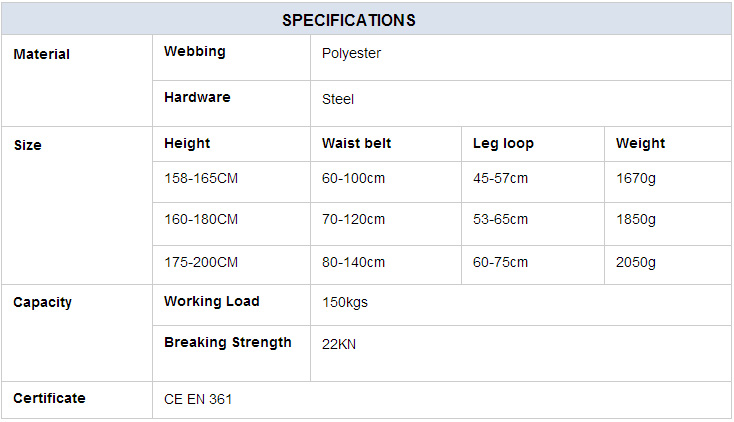Click the Waist belt column header
The image size is (734, 422).
pyautogui.click(x=356, y=143)
